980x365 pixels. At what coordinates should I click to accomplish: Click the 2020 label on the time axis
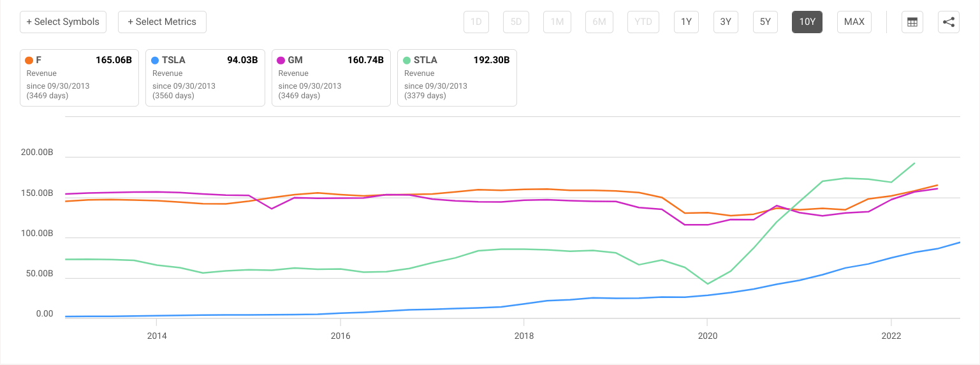click(707, 336)
